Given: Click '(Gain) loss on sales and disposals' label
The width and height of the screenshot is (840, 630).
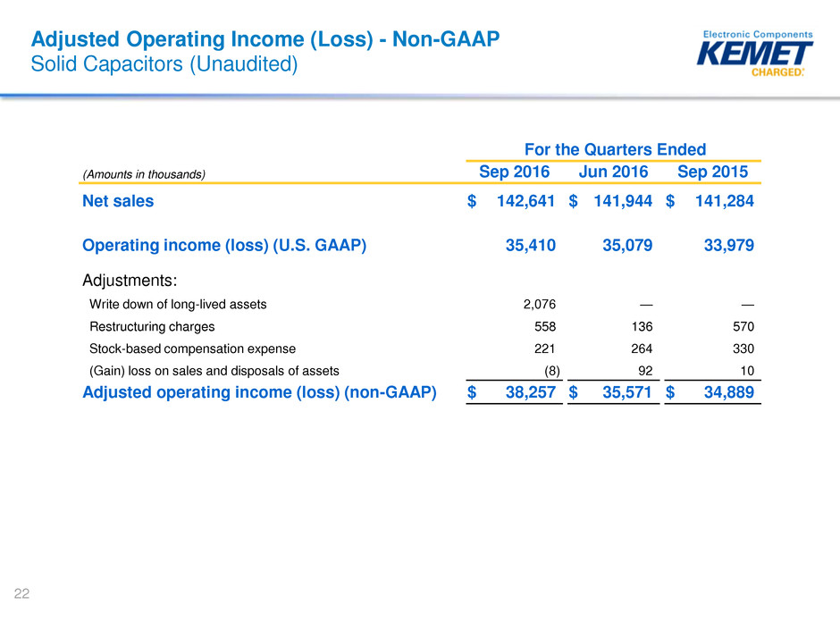Looking at the screenshot, I should (x=214, y=370).
